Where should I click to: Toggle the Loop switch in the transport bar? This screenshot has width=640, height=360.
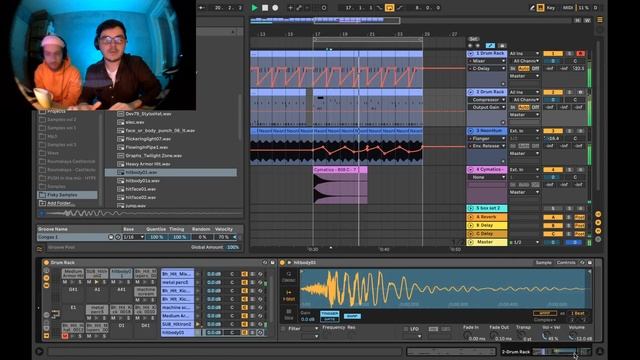tap(389, 7)
